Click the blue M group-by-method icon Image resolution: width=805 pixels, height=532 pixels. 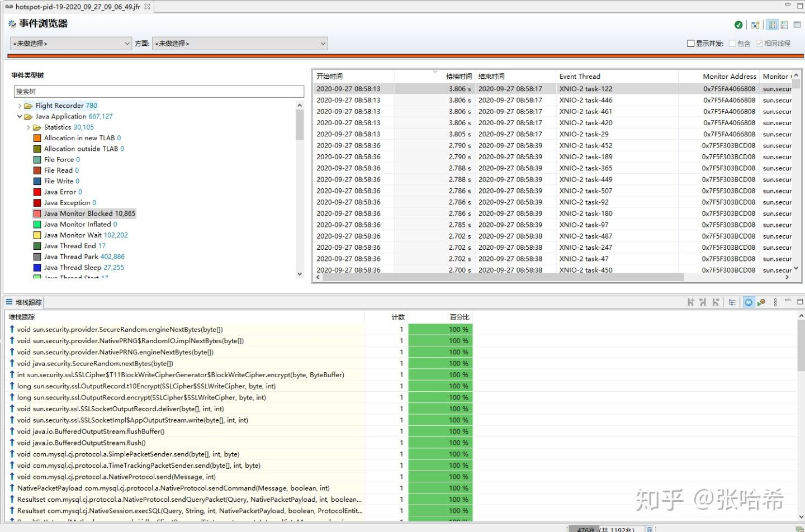(749, 302)
